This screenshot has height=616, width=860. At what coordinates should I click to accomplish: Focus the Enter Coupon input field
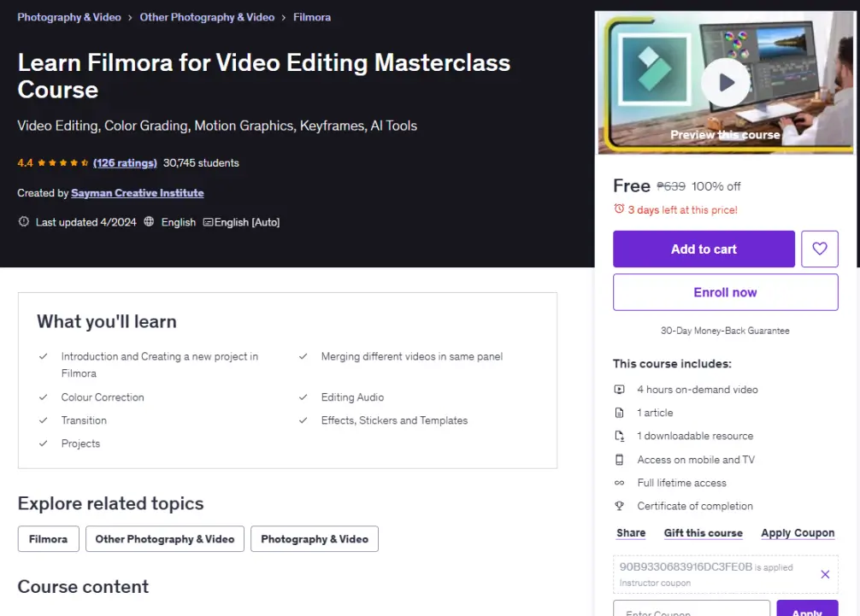691,608
